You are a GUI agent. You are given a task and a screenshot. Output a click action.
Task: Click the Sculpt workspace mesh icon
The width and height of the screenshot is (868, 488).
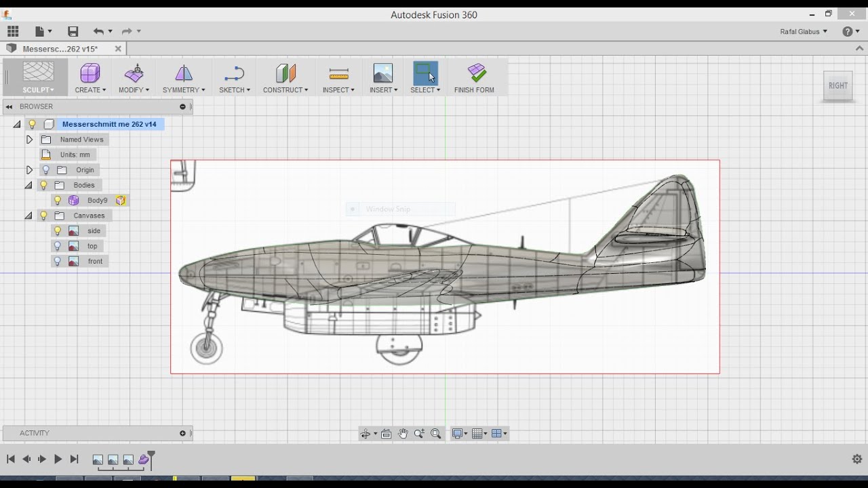click(38, 72)
